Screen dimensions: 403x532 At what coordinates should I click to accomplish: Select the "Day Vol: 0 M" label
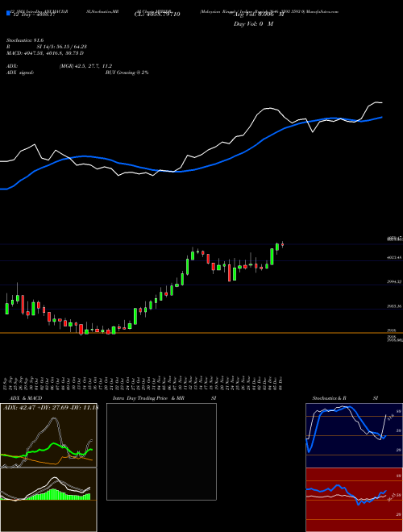(x=253, y=24)
